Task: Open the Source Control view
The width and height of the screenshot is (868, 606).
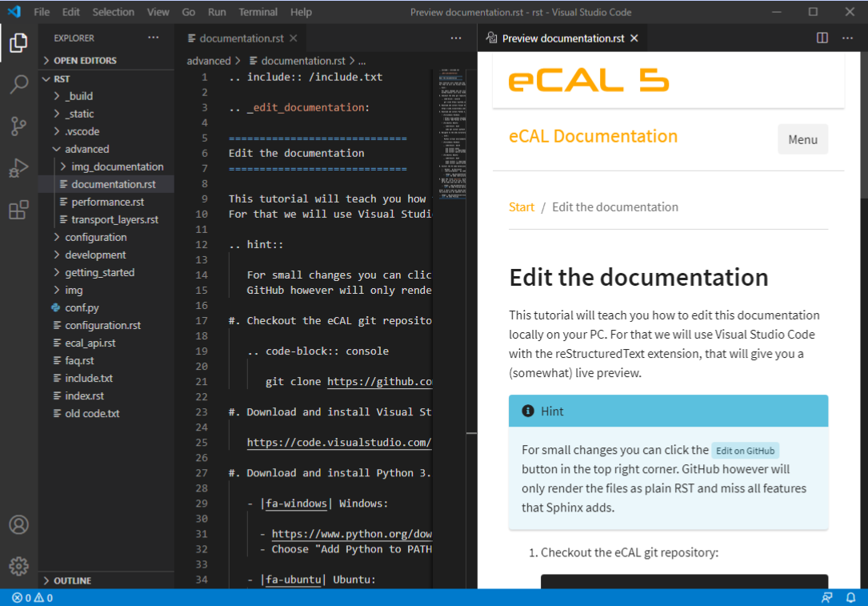Action: [x=19, y=126]
